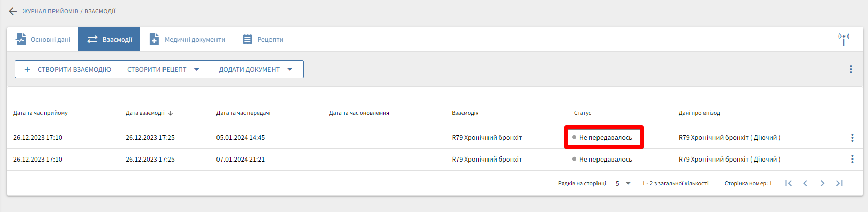This screenshot has width=868, height=212.
Task: Open the toolbar three-dot options menu
Action: [x=851, y=69]
